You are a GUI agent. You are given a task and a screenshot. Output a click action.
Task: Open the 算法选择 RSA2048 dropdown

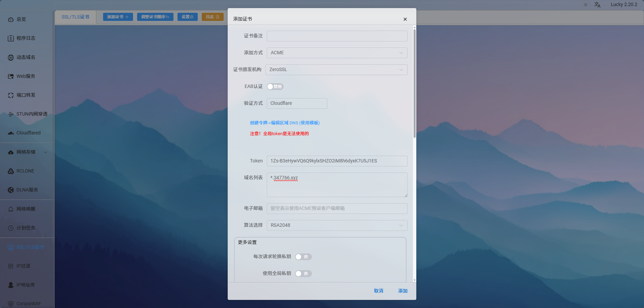[337, 225]
